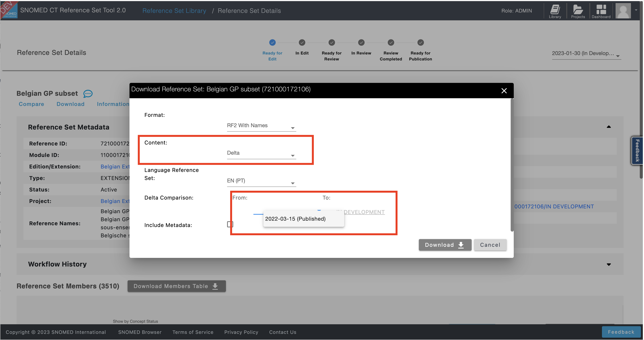This screenshot has height=340, width=644.
Task: Click the vertical Feedback side tab
Action: tap(637, 151)
